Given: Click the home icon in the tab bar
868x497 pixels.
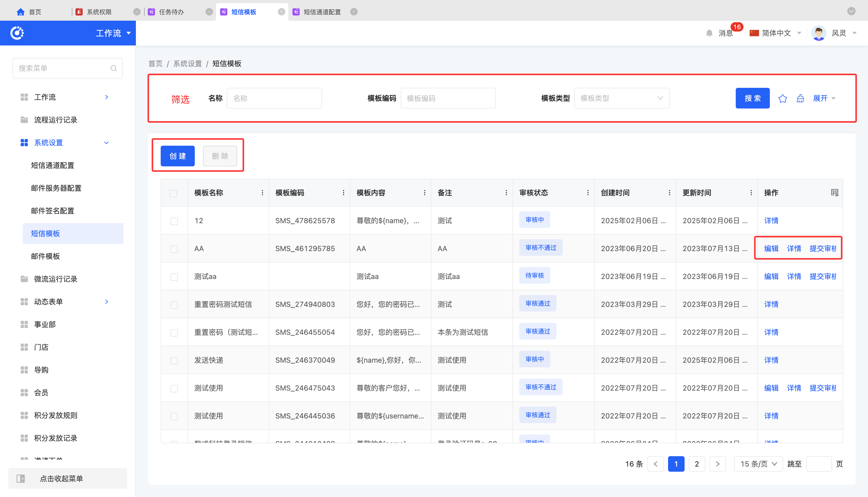Looking at the screenshot, I should 20,12.
